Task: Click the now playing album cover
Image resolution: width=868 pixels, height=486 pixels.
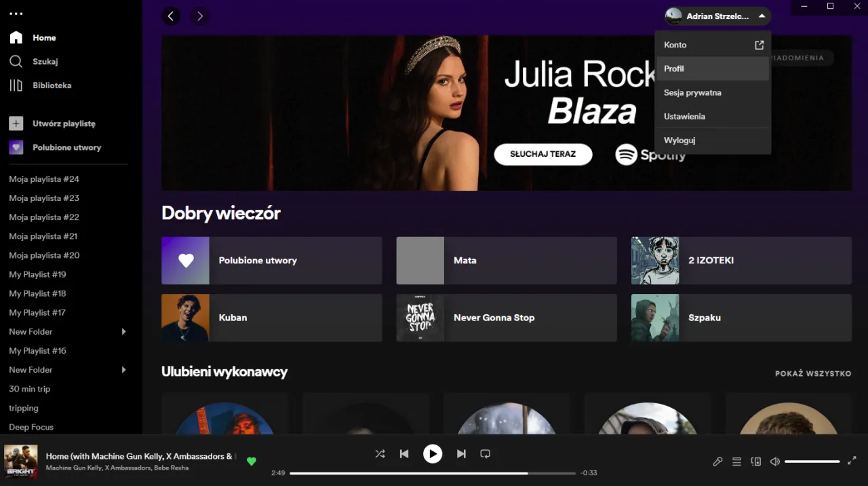Action: click(x=21, y=462)
